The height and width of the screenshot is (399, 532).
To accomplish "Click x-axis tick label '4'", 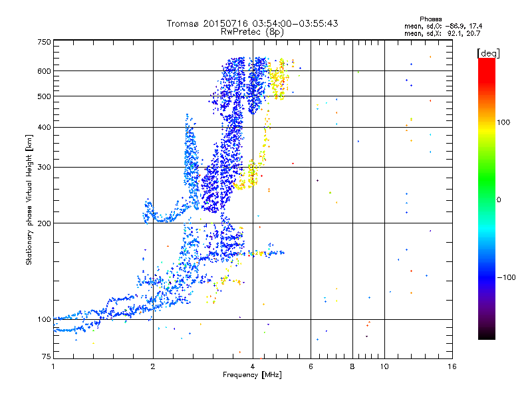I will click(x=253, y=366).
